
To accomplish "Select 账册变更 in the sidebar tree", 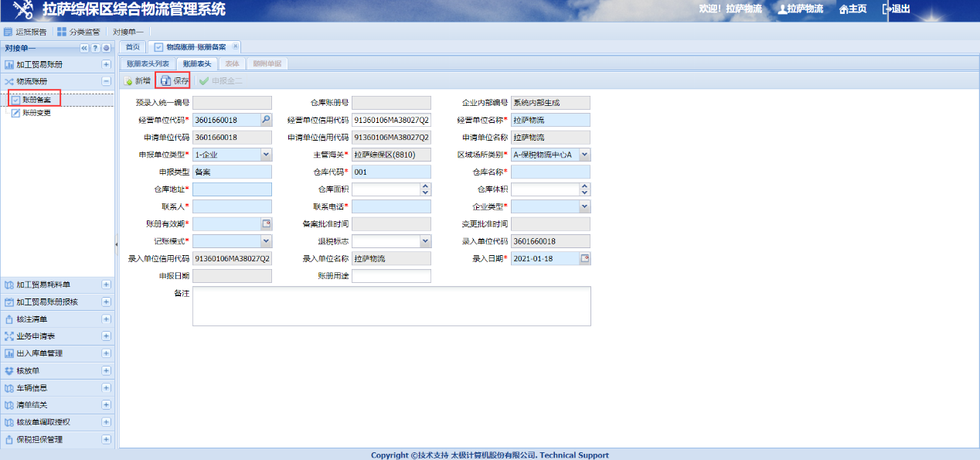I will coord(36,113).
